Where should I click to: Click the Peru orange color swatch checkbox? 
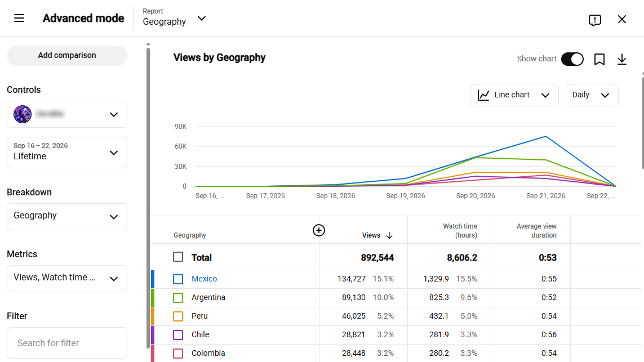178,316
